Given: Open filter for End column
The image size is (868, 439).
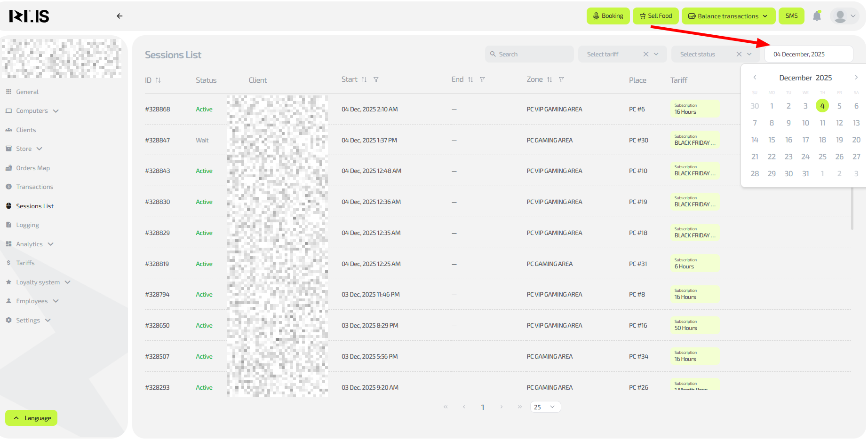Looking at the screenshot, I should (x=482, y=79).
